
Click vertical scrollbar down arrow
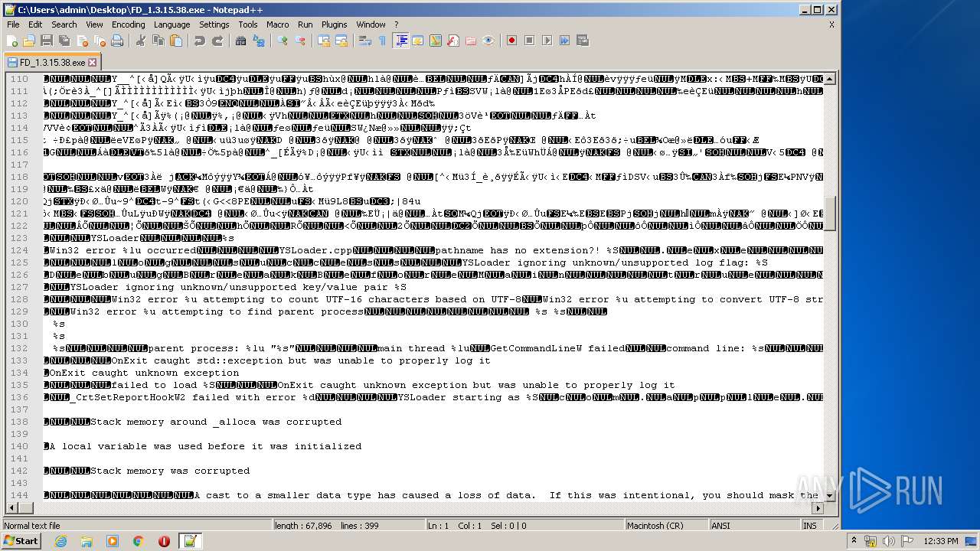[x=830, y=497]
